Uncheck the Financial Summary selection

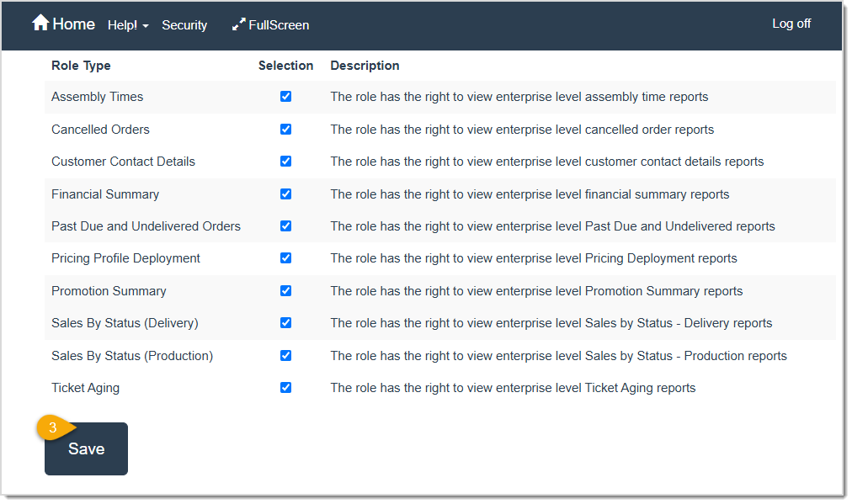click(x=285, y=194)
